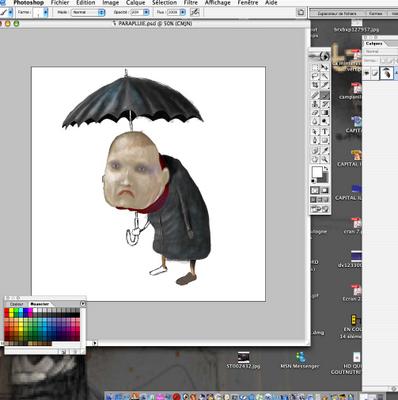Select the Notes tool
398x400 pixels.
[315, 150]
